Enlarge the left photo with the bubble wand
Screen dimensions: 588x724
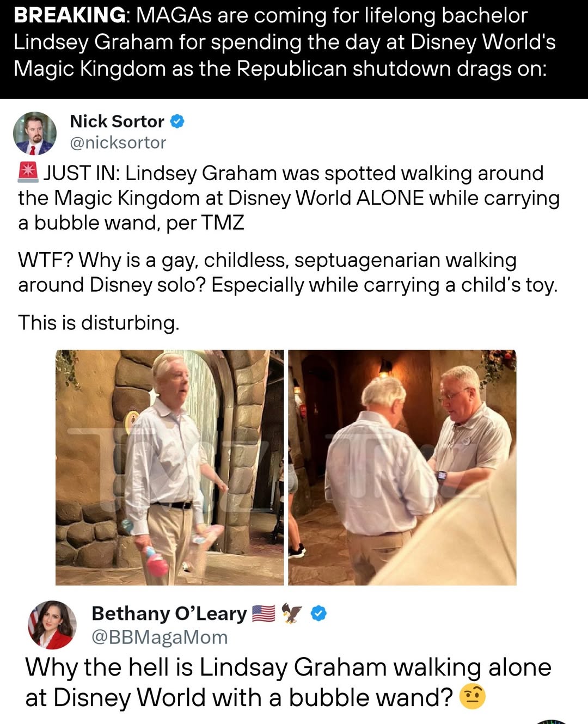click(x=170, y=467)
